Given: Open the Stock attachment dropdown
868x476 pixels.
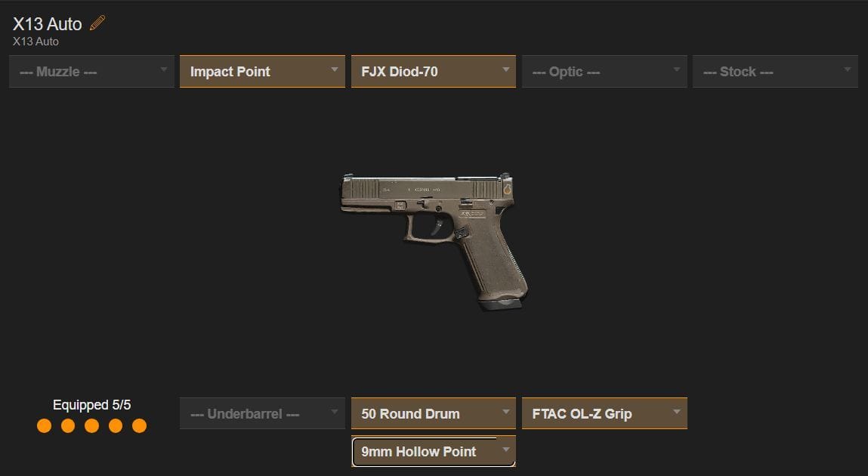Looking at the screenshot, I should [x=775, y=71].
